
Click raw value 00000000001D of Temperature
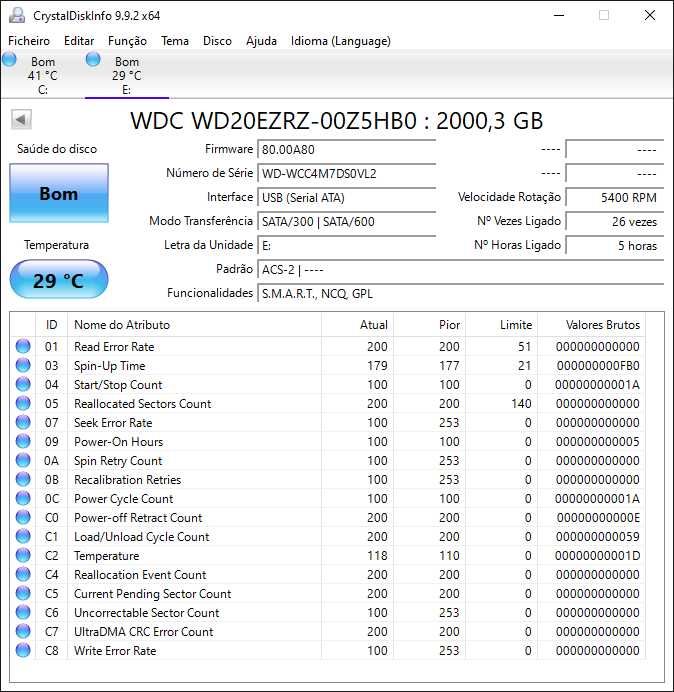[x=597, y=556]
